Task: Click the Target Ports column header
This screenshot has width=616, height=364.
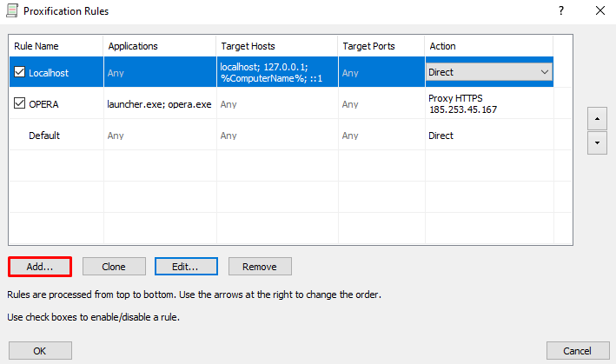Action: coord(381,46)
